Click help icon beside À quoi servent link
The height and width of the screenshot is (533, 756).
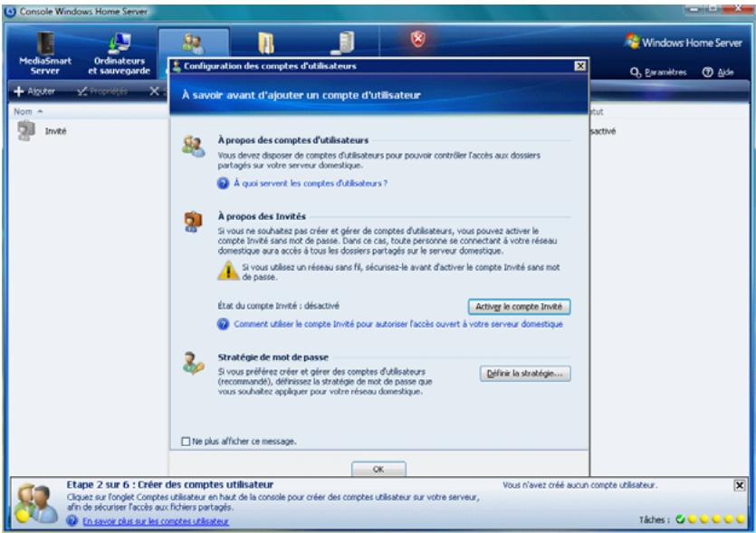[223, 184]
